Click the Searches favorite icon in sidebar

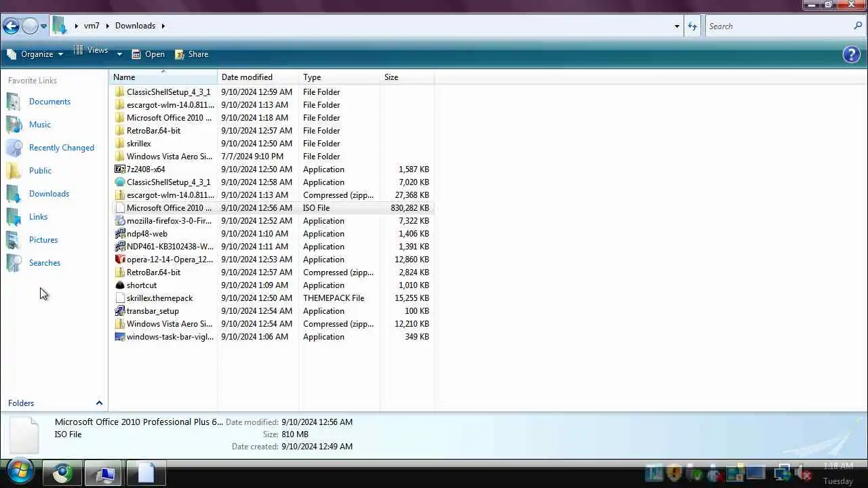click(x=14, y=263)
